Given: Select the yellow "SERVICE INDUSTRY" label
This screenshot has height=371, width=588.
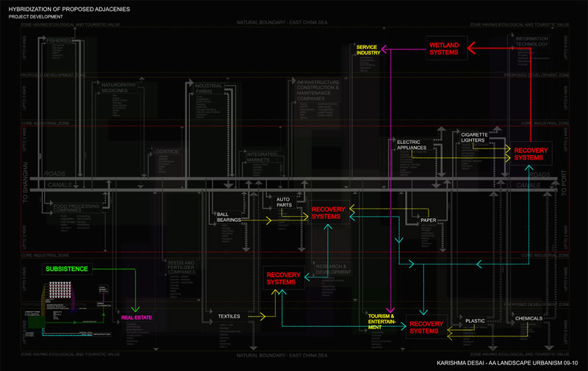Looking at the screenshot, I should [368, 50].
